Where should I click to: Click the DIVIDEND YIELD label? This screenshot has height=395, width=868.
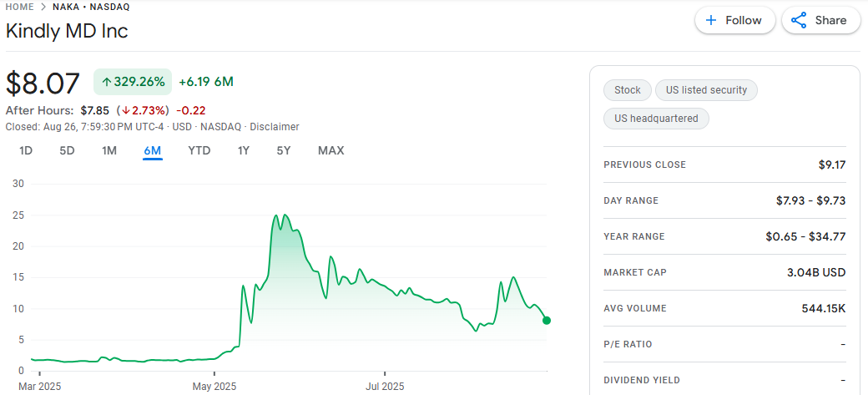[x=642, y=380]
